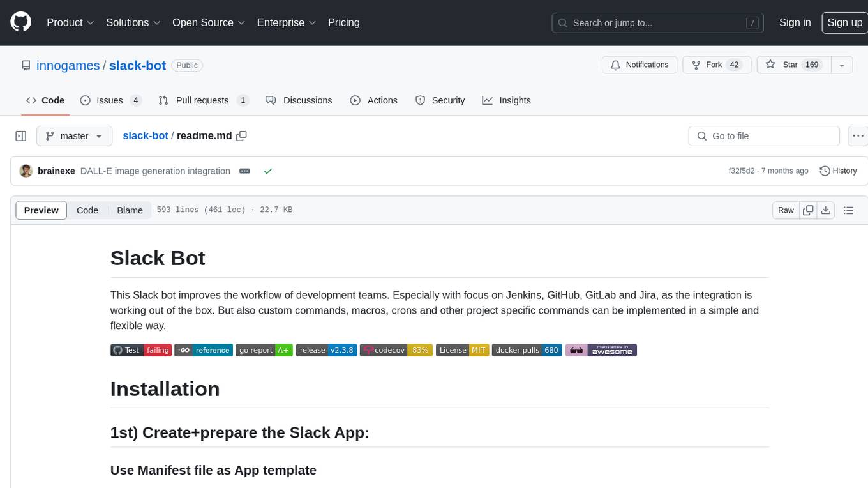Open the Actions tab

(x=374, y=100)
